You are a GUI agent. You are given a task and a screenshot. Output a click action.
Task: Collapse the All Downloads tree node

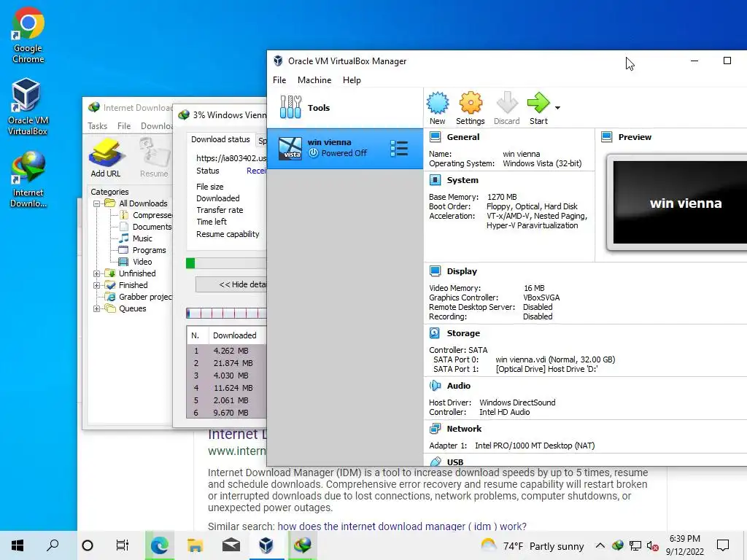point(96,203)
